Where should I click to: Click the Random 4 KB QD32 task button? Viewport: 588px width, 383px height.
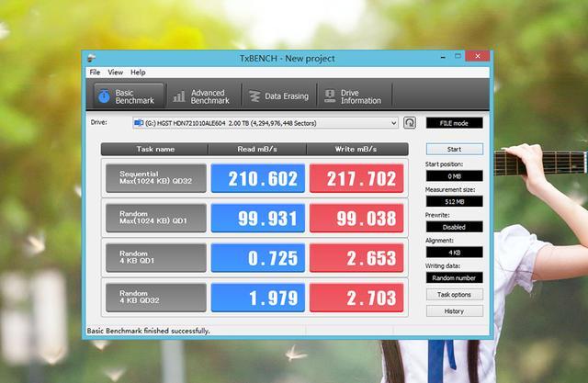(153, 298)
